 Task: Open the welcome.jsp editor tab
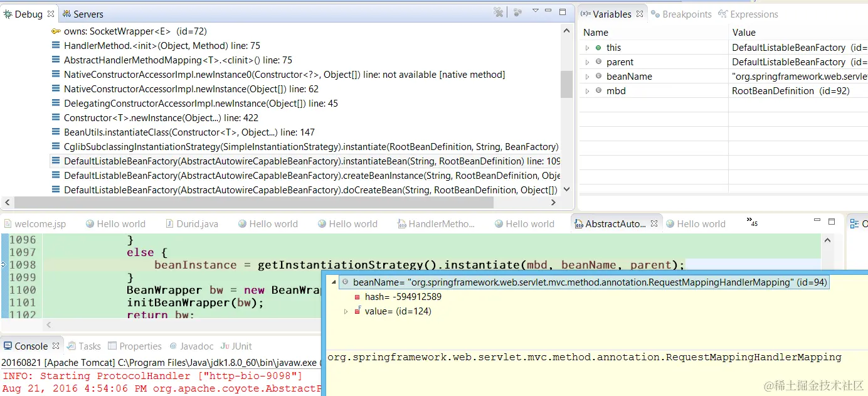point(34,224)
